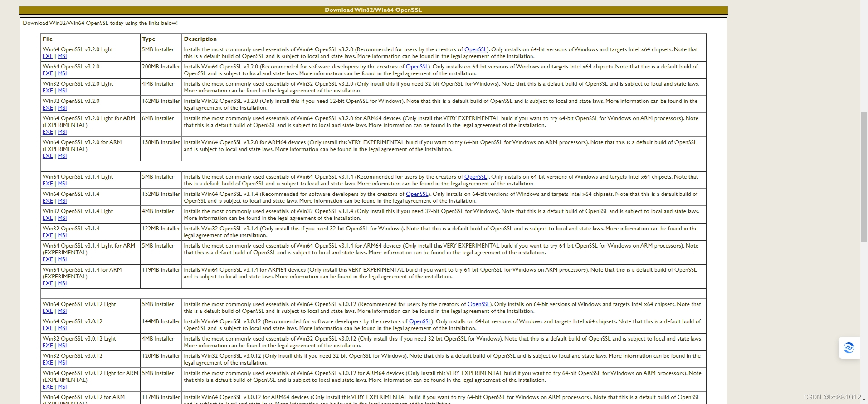Viewport: 868px width, 404px height.
Task: Open OpenSSL link in v3.0.12 Light description
Action: click(x=478, y=304)
